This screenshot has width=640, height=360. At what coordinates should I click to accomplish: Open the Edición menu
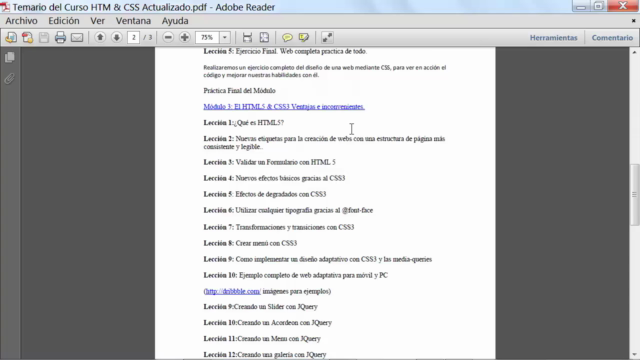click(x=64, y=21)
